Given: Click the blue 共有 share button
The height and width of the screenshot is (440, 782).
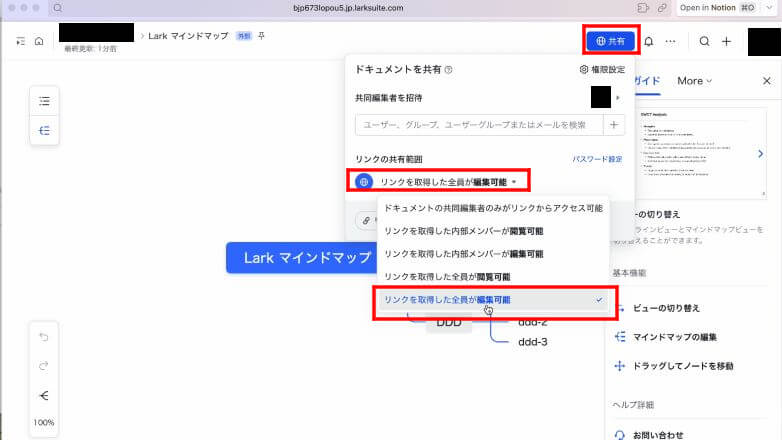Looking at the screenshot, I should [x=610, y=41].
